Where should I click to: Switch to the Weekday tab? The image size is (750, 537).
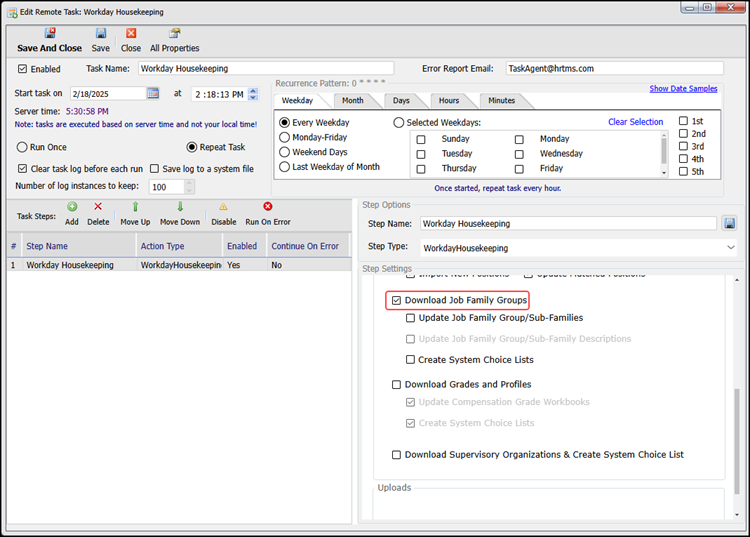coord(298,100)
